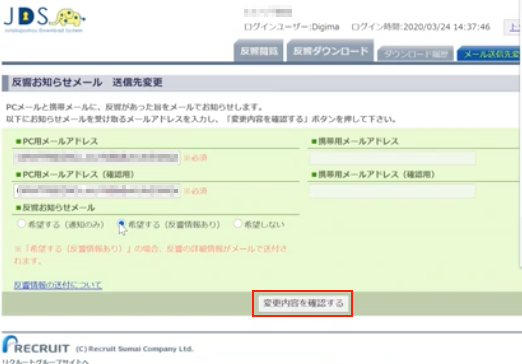Click the ログイン時間 2020/03/24 14:37:46 text

pos(421,27)
